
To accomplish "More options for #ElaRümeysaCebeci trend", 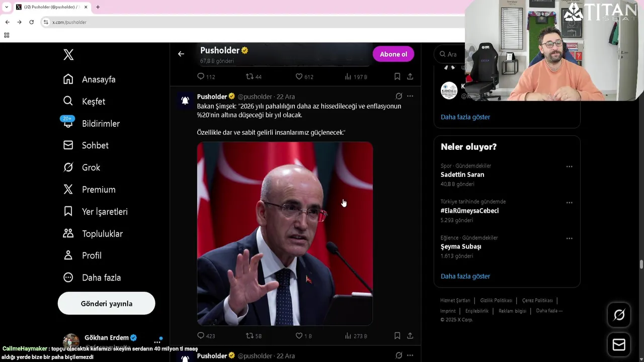I will pos(569,203).
